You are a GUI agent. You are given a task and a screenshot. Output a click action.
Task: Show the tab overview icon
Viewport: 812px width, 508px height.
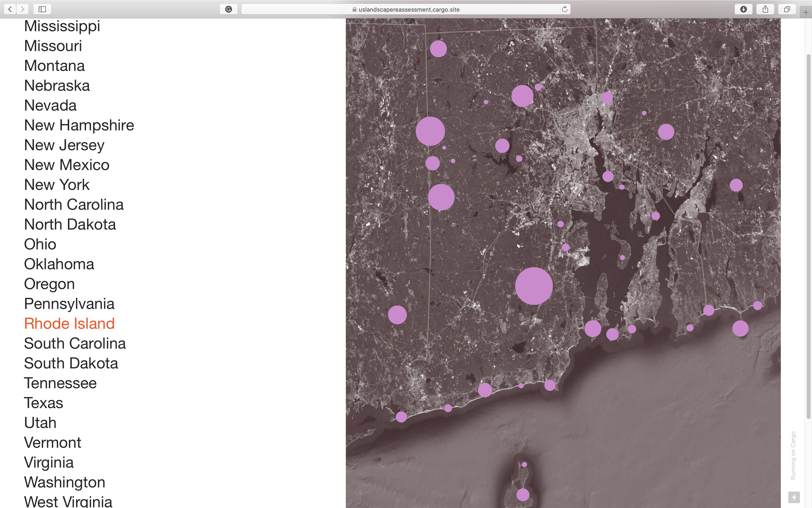[x=787, y=9]
